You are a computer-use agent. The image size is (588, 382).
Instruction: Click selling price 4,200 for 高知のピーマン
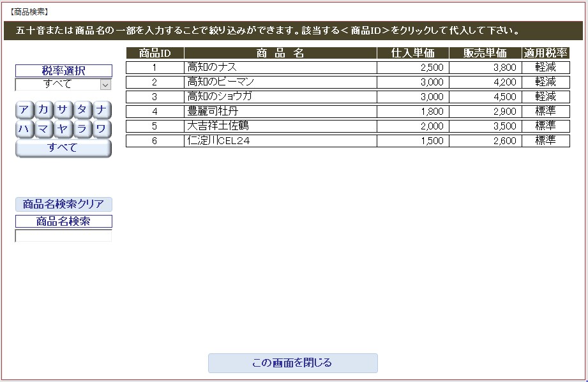(485, 82)
